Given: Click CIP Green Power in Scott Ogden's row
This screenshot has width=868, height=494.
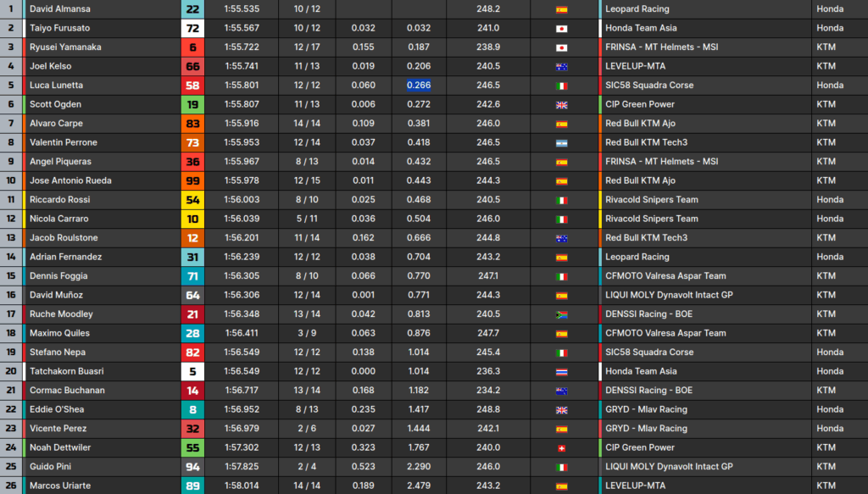Looking at the screenshot, I should click(x=640, y=104).
